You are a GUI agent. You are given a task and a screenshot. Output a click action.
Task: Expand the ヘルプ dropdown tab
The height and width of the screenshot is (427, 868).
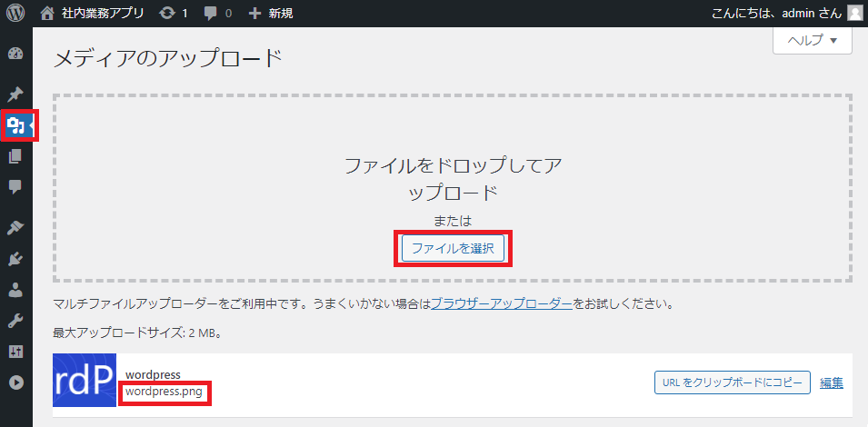click(812, 40)
